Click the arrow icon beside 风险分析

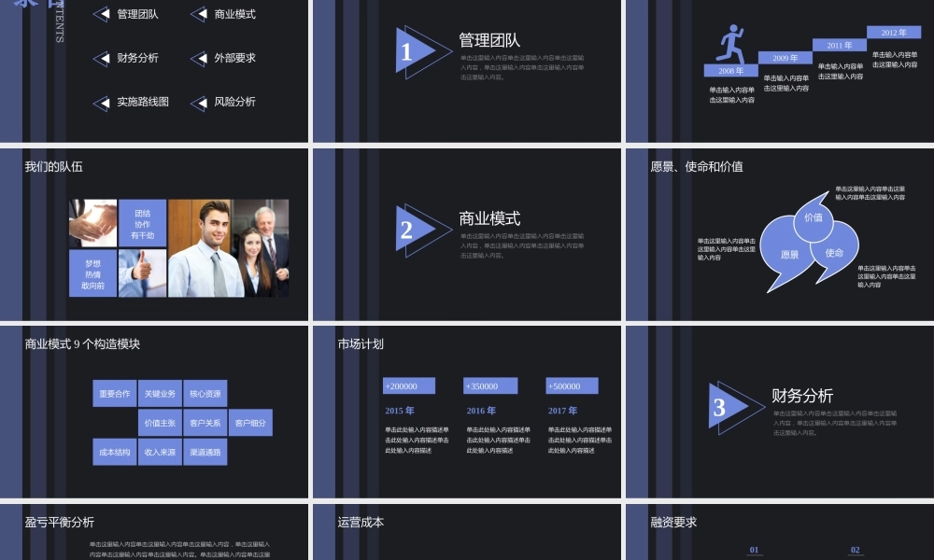[199, 103]
